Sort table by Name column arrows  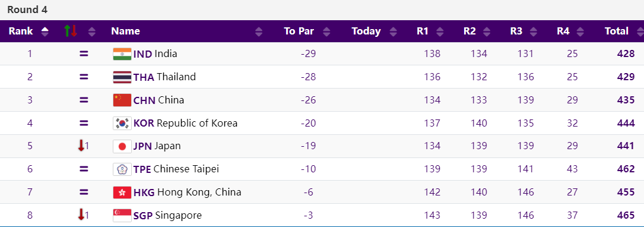click(259, 31)
